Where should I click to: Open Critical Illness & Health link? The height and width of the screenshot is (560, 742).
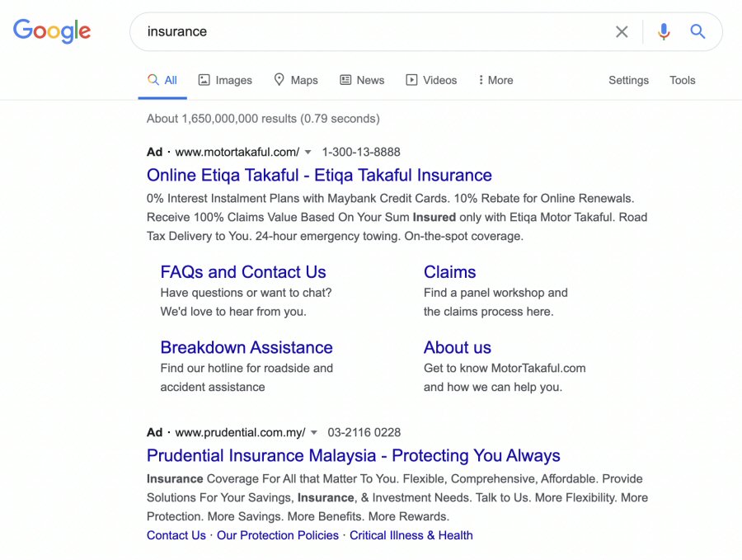point(411,535)
